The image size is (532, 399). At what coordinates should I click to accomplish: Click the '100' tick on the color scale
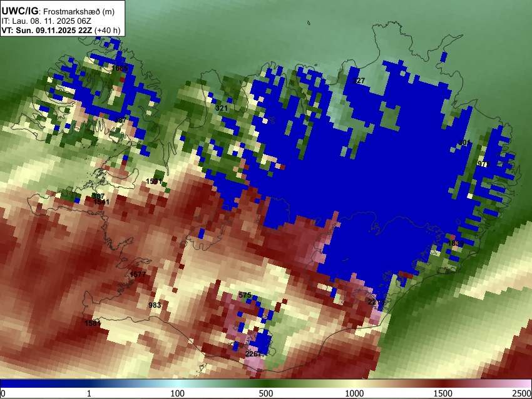(178, 393)
